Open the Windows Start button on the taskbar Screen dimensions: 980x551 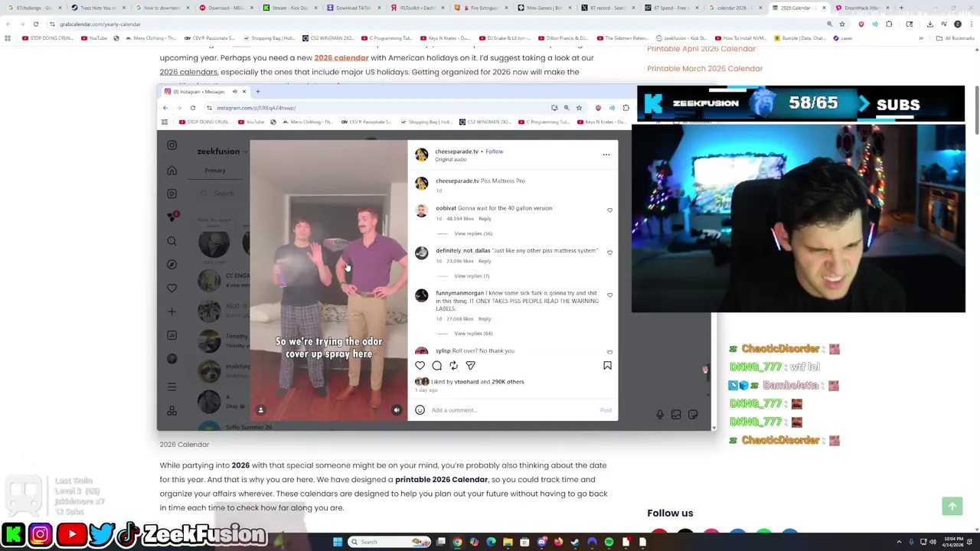(337, 542)
